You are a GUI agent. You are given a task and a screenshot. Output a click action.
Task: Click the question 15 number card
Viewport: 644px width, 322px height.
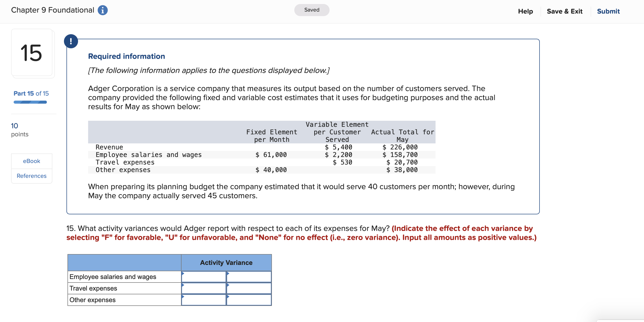(32, 53)
